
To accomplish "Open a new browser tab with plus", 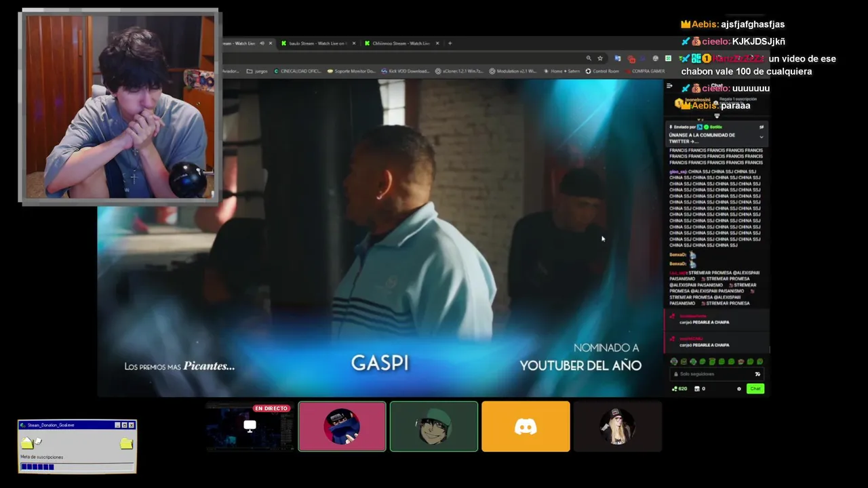I will [450, 43].
